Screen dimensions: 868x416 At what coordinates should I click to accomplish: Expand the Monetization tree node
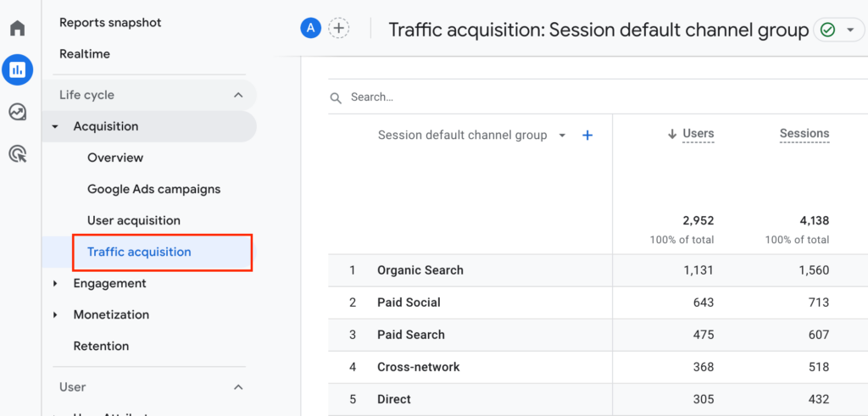(55, 315)
